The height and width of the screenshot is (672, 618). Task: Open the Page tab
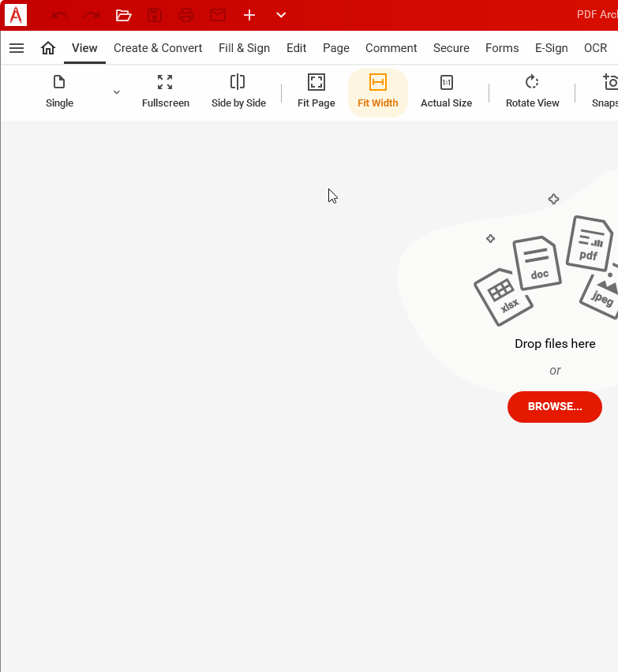336,48
